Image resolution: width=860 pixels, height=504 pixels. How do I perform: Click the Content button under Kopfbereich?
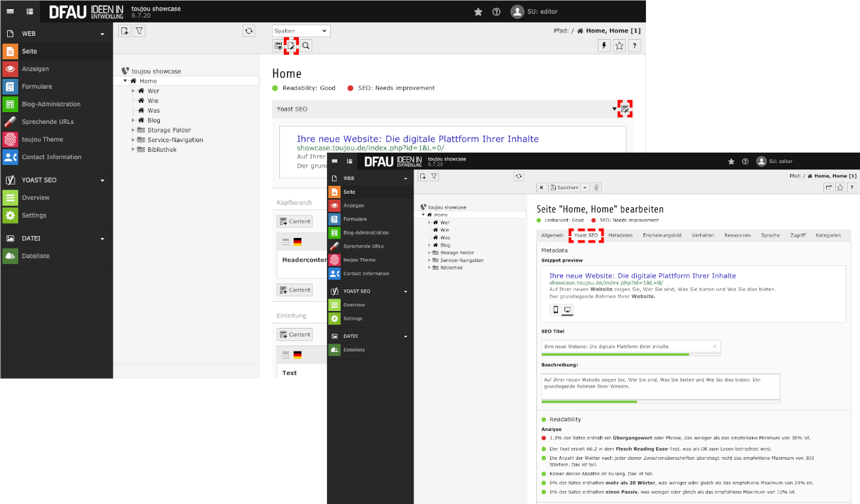[x=294, y=221]
